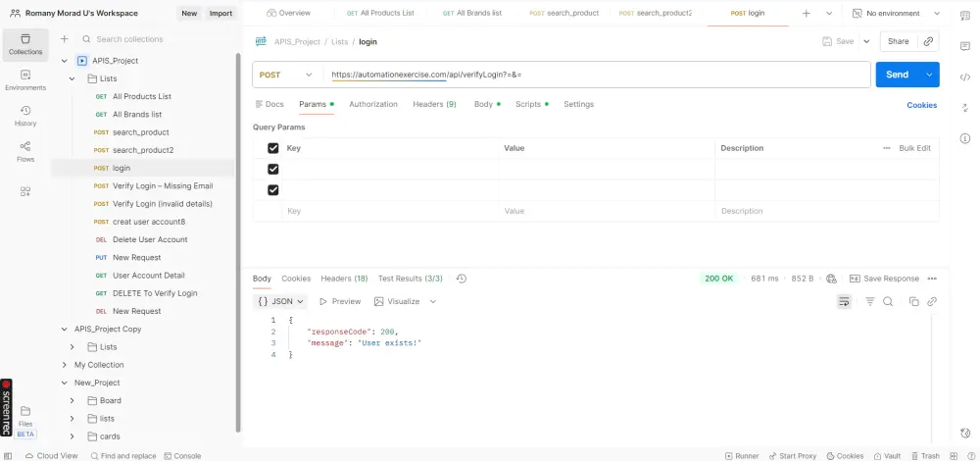Screen dimensions: 980x461
Task: Toggle sidebar icon in the status bar
Action: coord(8,456)
